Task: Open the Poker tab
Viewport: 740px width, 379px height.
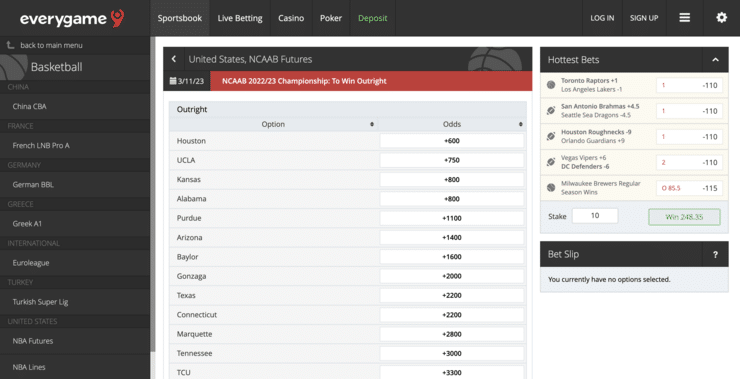Action: pyautogui.click(x=331, y=18)
